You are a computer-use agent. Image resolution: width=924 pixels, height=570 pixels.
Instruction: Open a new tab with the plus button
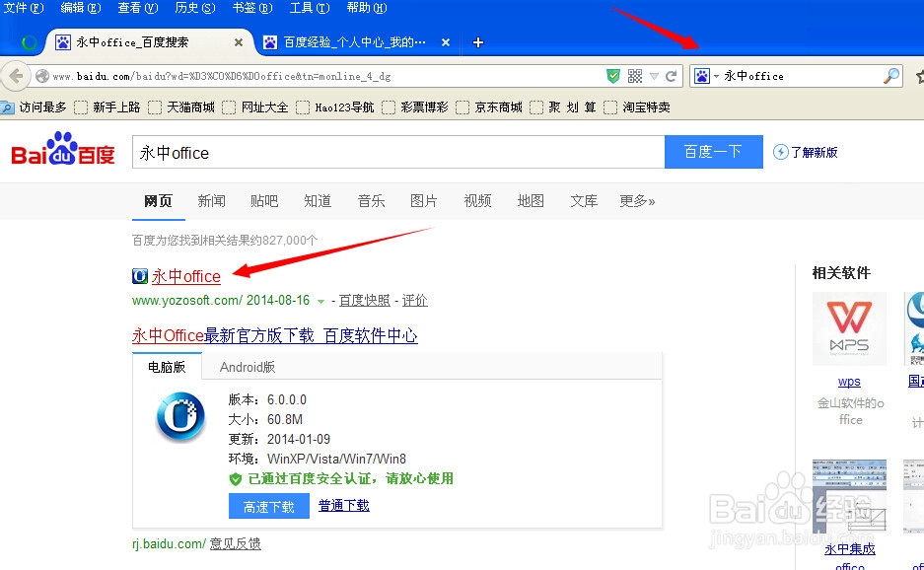(x=478, y=42)
